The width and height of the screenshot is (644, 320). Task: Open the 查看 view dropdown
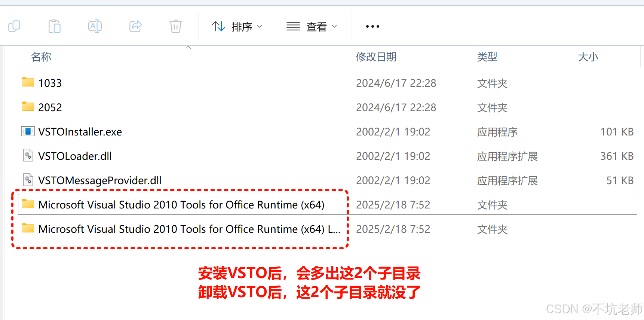click(x=312, y=27)
